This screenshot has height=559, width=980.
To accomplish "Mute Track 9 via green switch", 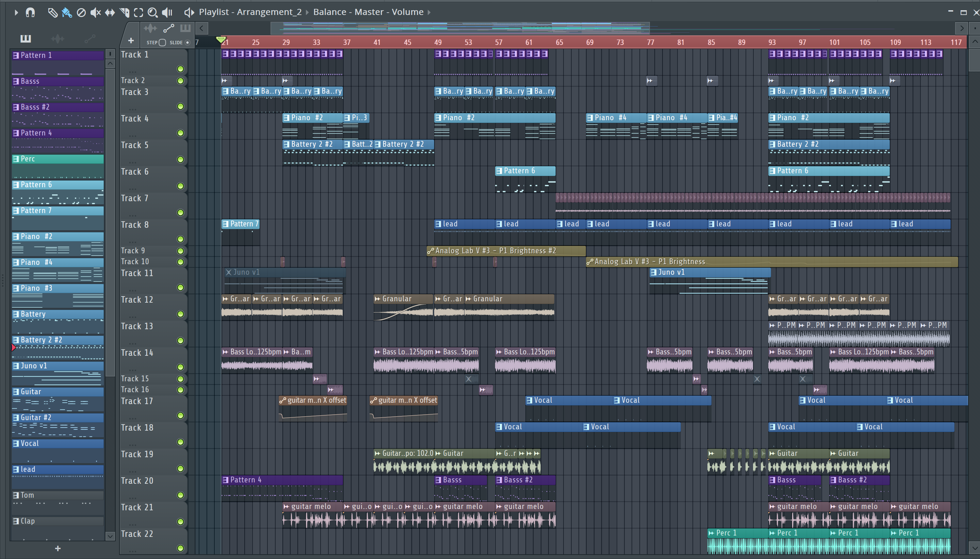I will click(180, 251).
